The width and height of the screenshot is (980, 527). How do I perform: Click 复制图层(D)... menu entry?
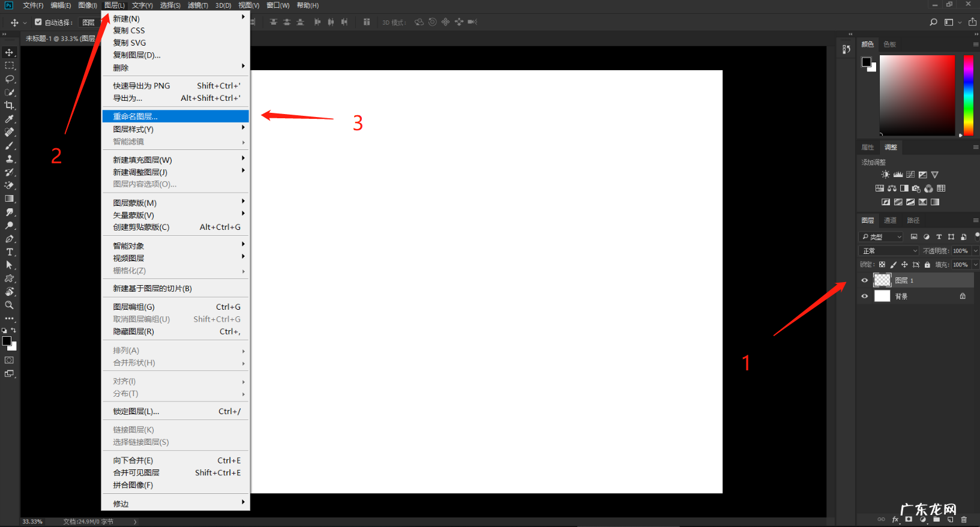pos(137,55)
